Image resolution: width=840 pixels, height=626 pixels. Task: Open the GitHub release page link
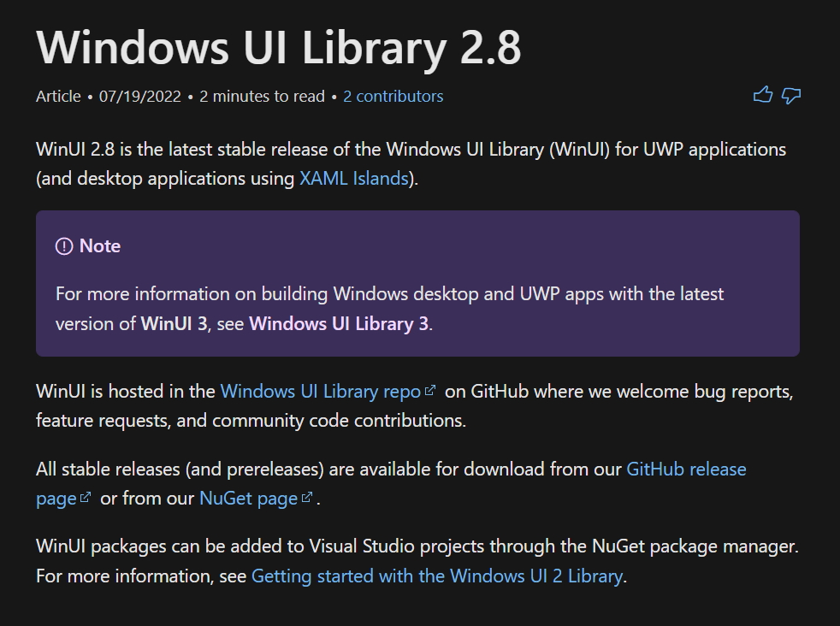click(x=685, y=469)
